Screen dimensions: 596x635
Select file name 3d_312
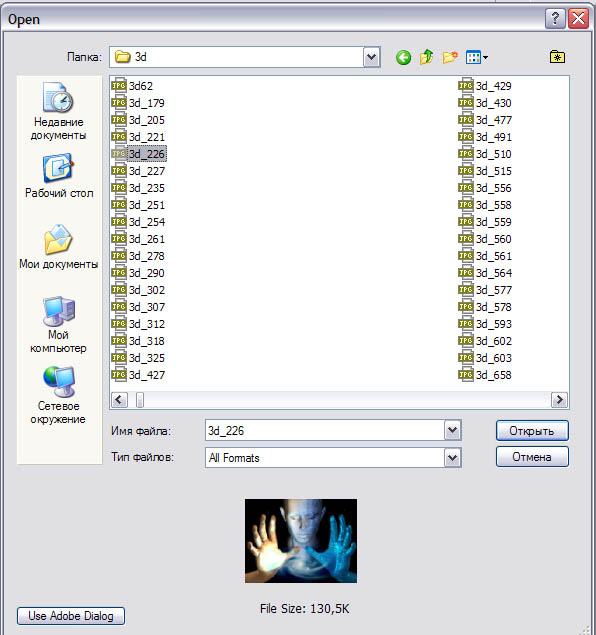[x=147, y=324]
